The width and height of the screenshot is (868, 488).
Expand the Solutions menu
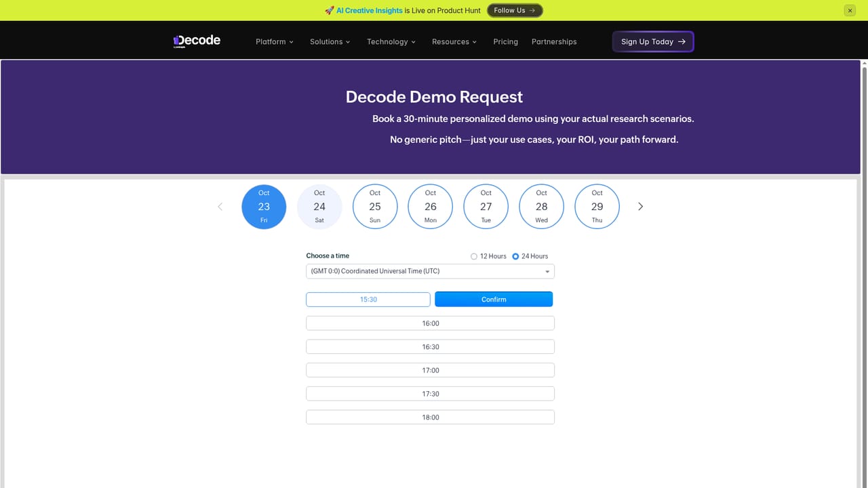(330, 41)
